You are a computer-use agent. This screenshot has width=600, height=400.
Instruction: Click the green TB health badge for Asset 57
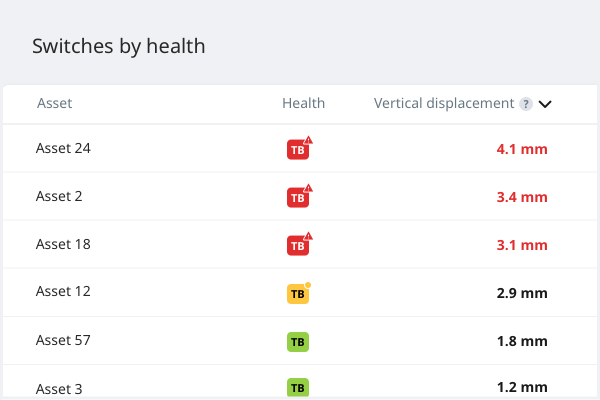coord(298,342)
